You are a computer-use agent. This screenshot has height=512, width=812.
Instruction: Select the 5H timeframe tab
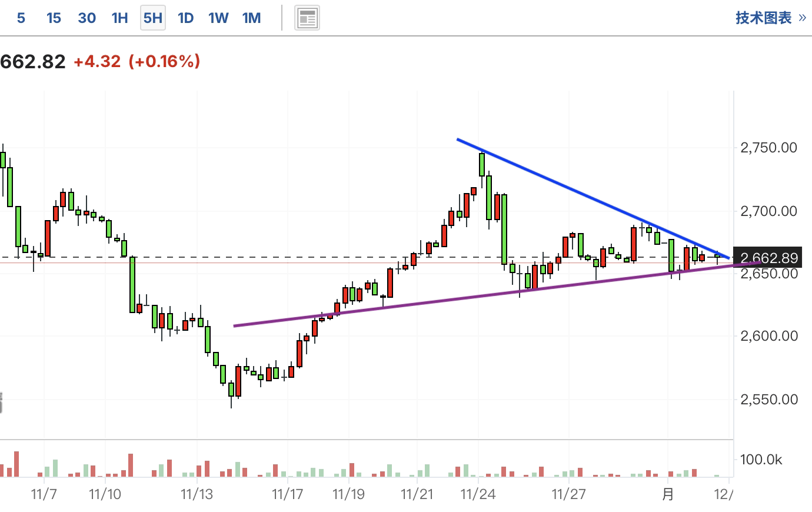[x=153, y=18]
